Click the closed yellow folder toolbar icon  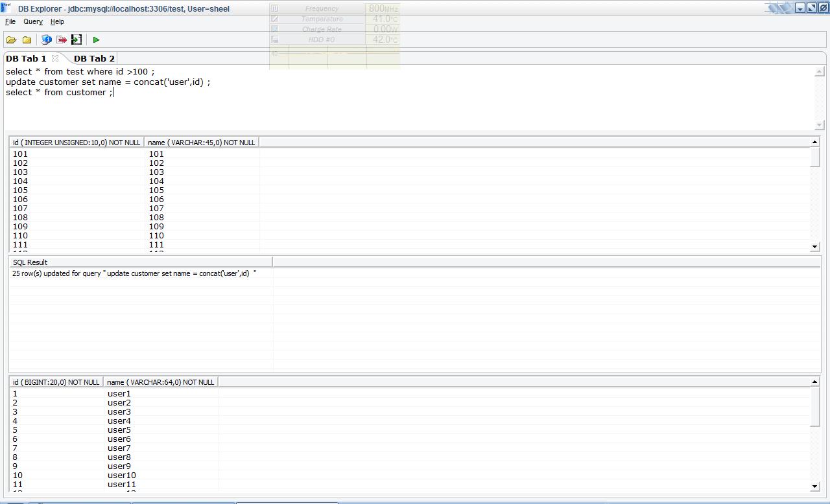point(27,40)
